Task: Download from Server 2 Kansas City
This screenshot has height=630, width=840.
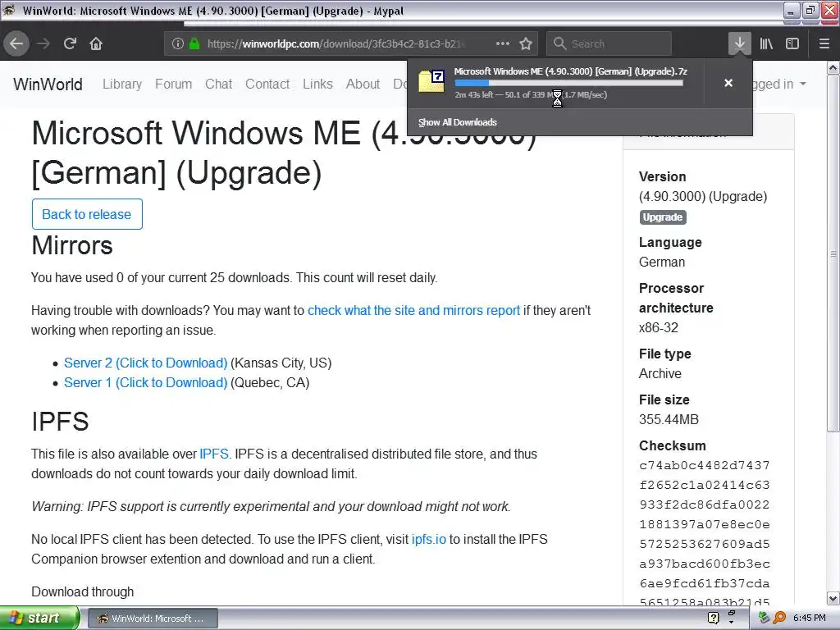Action: [x=146, y=363]
